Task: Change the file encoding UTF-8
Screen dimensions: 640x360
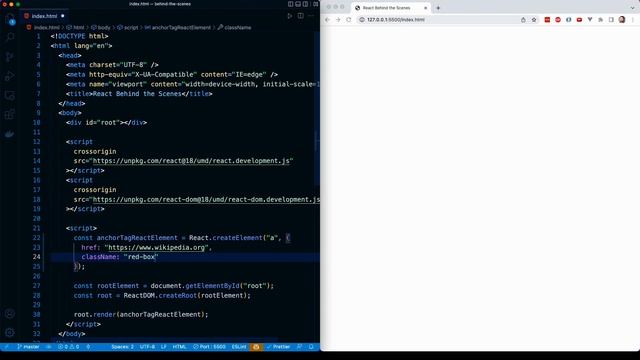Action: (x=147, y=347)
